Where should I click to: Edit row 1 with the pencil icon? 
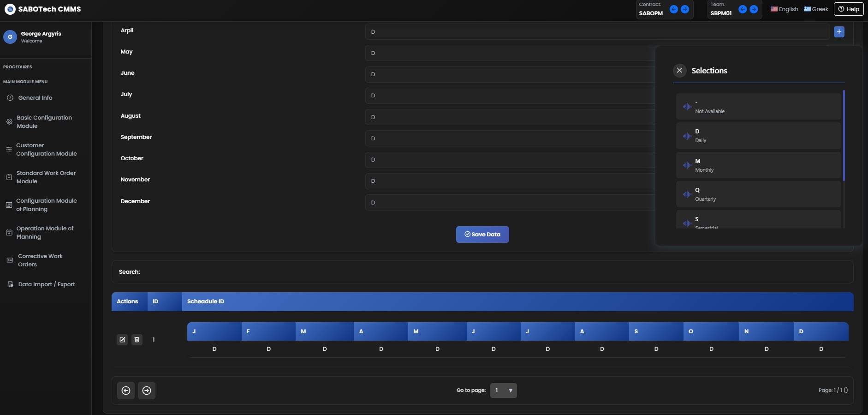pyautogui.click(x=122, y=340)
